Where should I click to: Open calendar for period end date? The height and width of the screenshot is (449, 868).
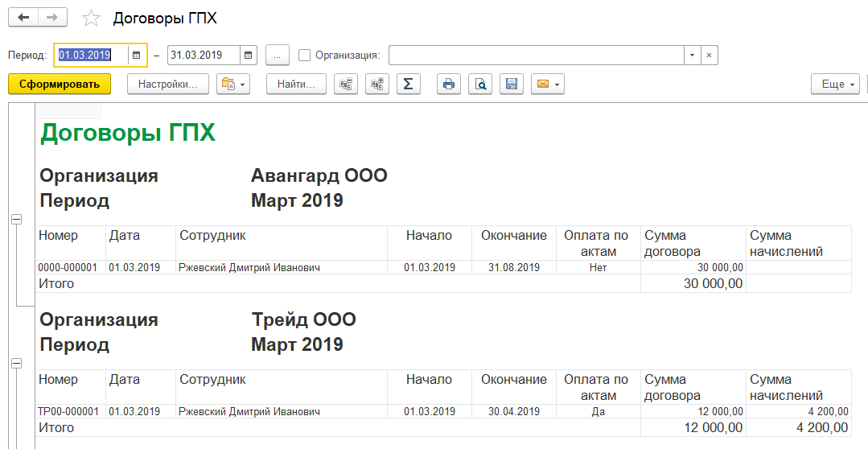[248, 55]
